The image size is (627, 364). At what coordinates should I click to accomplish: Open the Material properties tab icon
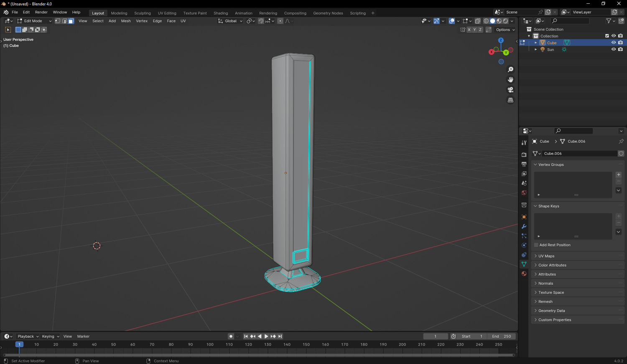[524, 274]
